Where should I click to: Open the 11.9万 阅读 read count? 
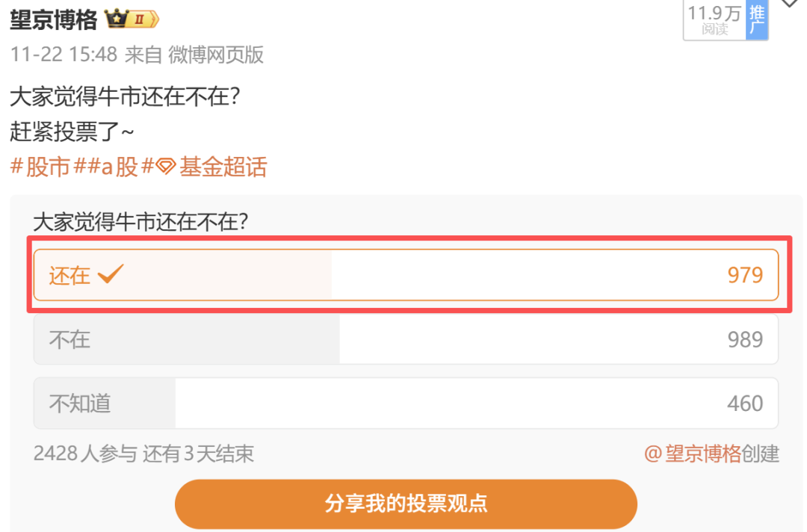714,20
